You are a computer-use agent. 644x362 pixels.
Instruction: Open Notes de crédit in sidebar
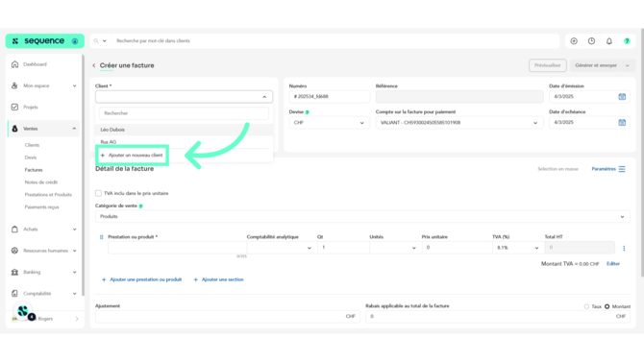[41, 182]
